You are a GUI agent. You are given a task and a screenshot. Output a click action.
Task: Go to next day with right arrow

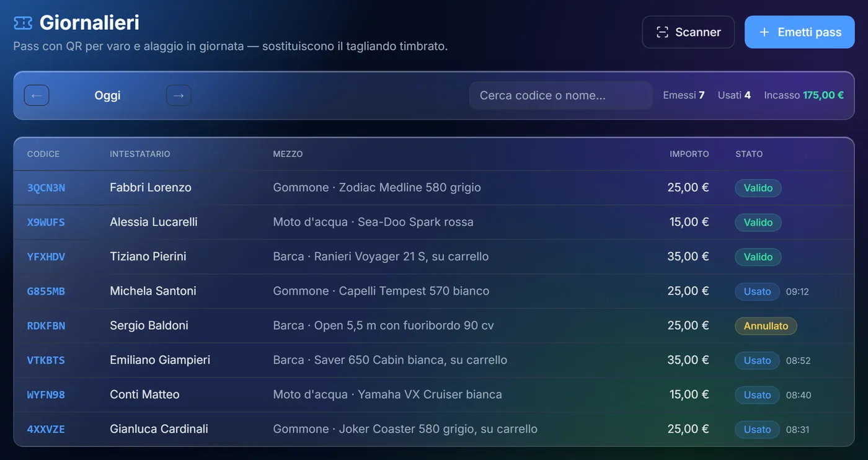[x=179, y=95]
